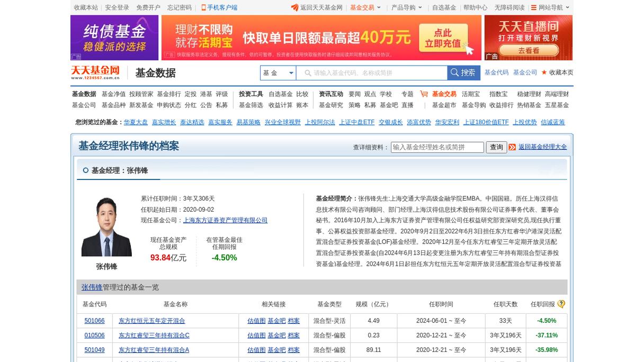Open the 新发基金 menu item
This screenshot has height=362, width=644.
coord(141,105)
